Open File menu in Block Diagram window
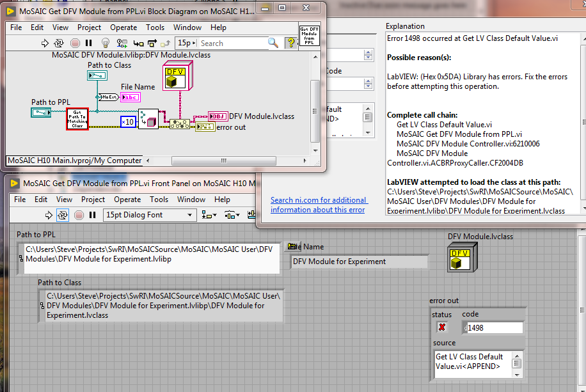586x392 pixels. (x=16, y=27)
